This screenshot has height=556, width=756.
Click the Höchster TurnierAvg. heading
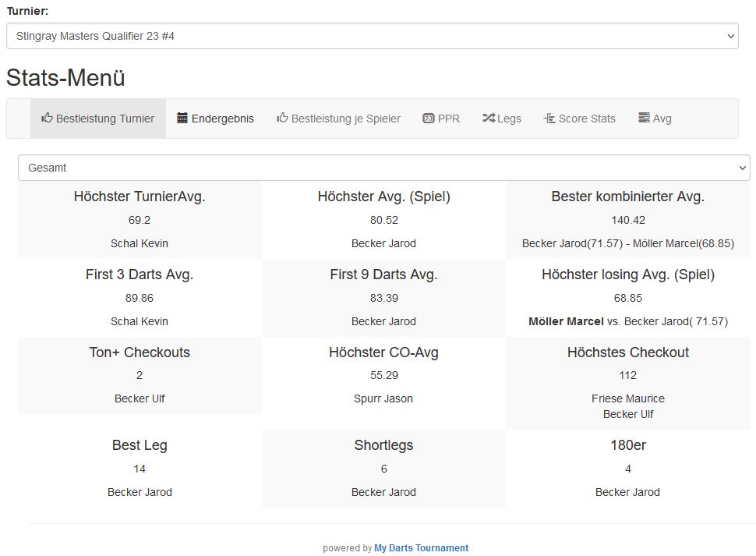140,197
